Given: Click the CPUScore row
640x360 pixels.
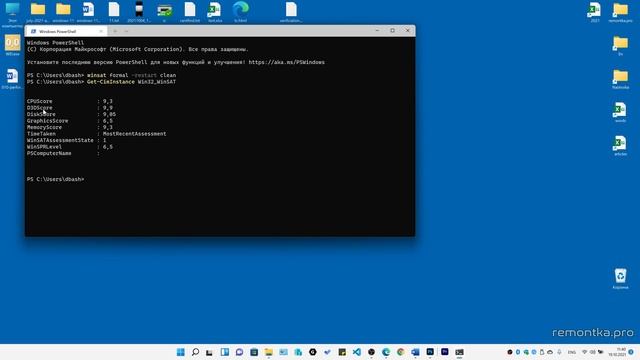Looking at the screenshot, I should click(x=69, y=101).
